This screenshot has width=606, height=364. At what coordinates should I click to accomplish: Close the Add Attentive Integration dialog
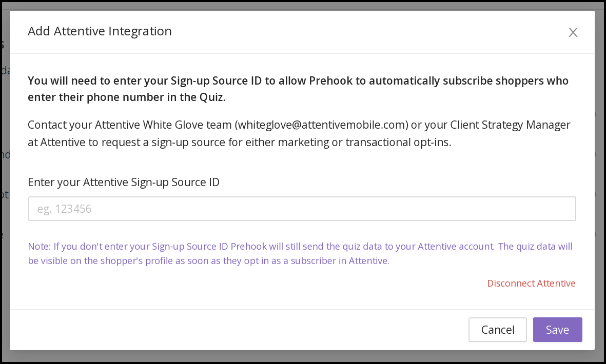573,32
